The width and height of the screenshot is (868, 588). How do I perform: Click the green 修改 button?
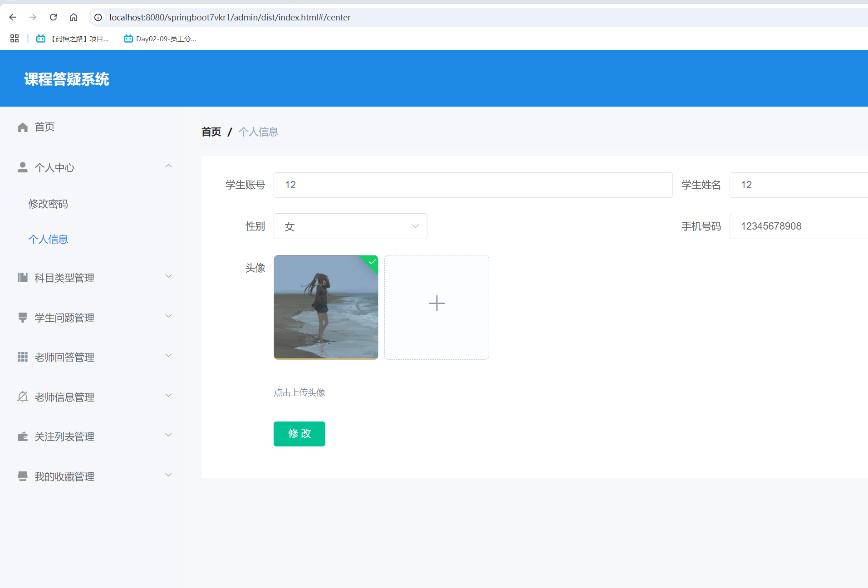click(299, 434)
